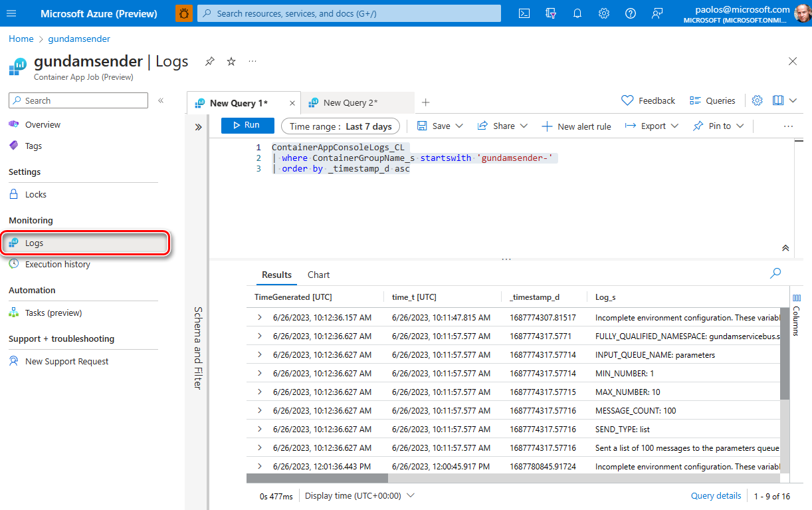
Task: Open Locks under Settings
Action: click(x=36, y=194)
